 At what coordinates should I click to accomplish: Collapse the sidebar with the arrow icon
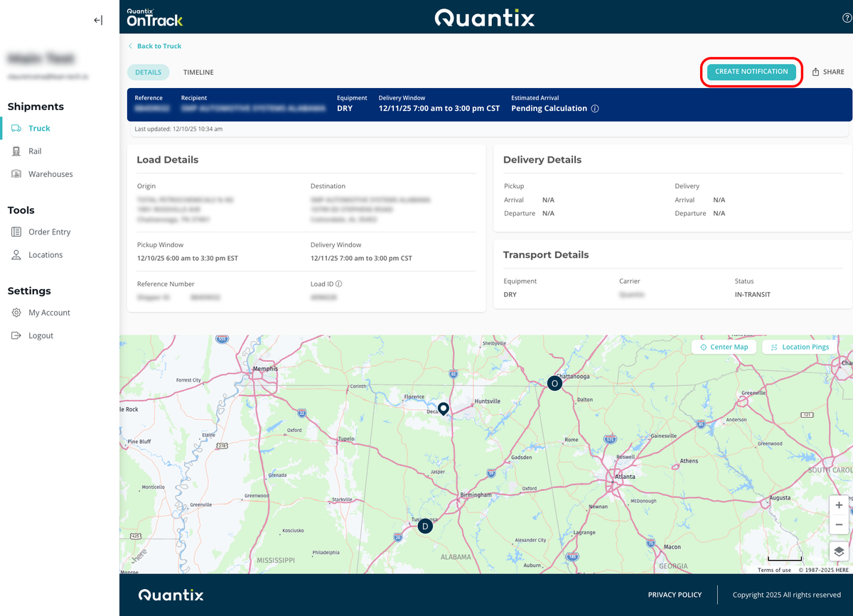pos(98,21)
